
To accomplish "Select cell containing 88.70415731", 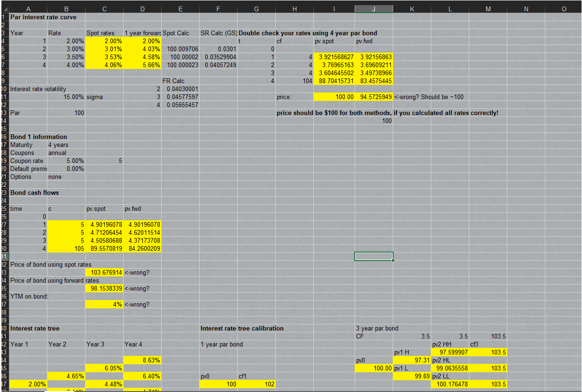I will [x=334, y=81].
